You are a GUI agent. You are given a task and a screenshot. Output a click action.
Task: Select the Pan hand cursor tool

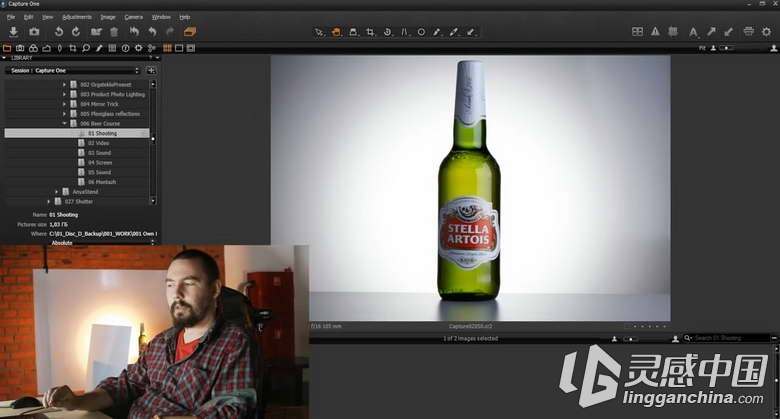[x=336, y=32]
